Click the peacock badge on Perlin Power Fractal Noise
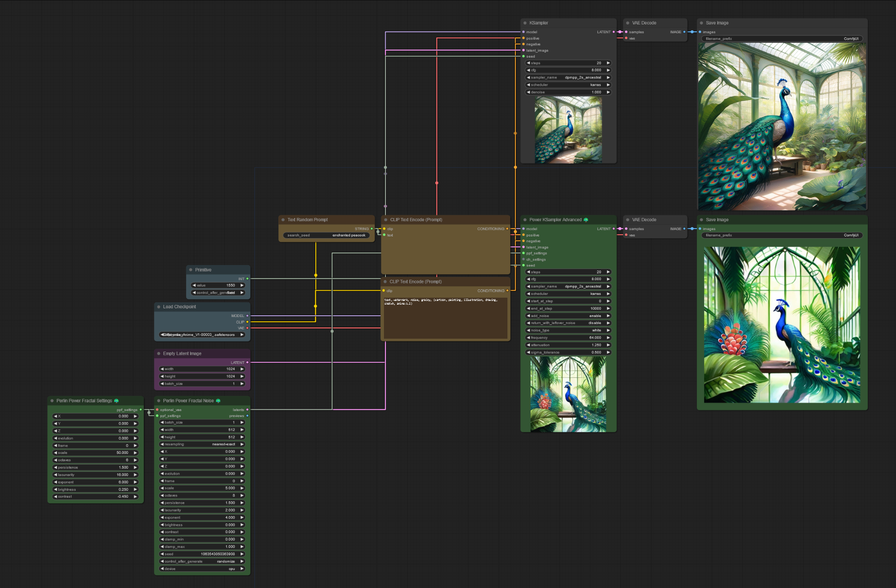 [218, 401]
